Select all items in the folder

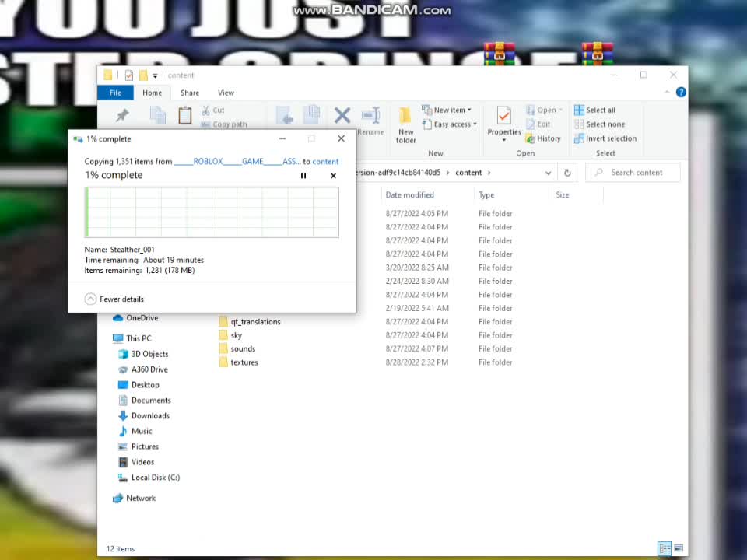[x=598, y=110]
